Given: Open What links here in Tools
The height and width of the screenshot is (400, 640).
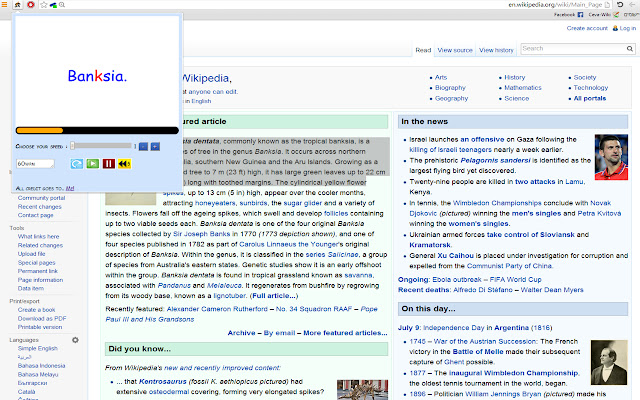Looking at the screenshot, I should [x=38, y=236].
